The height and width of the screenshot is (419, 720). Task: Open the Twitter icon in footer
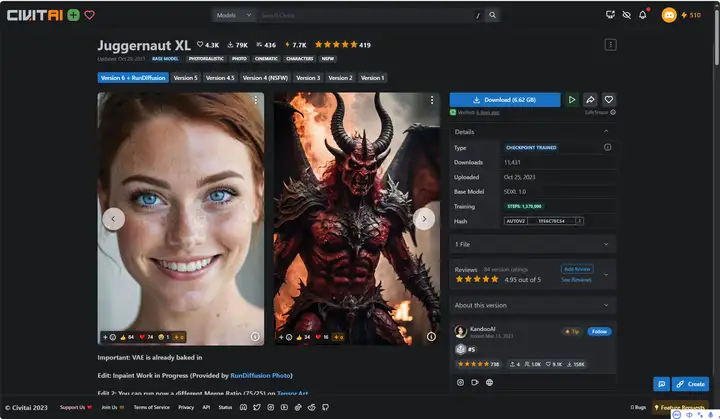[x=257, y=408]
